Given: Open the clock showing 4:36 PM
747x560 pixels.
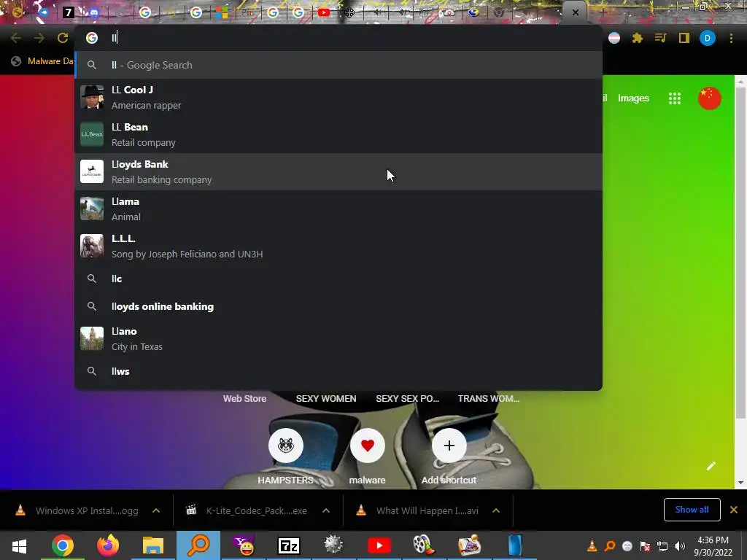Looking at the screenshot, I should (713, 546).
